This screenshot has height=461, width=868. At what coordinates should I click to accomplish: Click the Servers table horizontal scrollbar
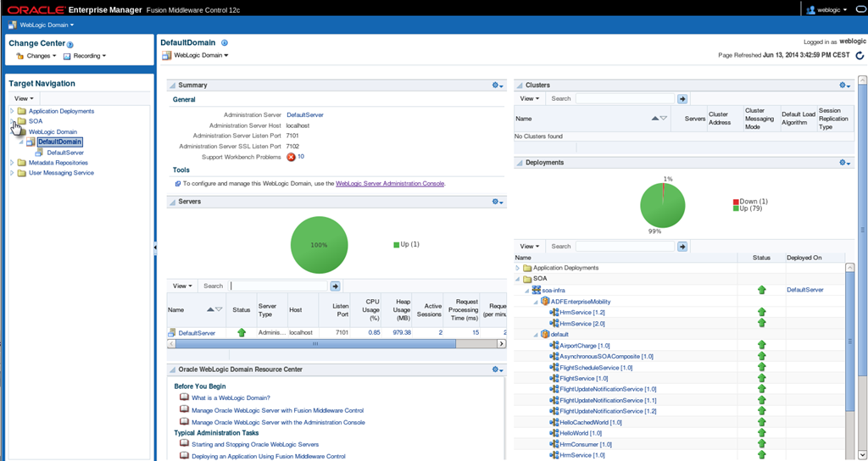(315, 344)
